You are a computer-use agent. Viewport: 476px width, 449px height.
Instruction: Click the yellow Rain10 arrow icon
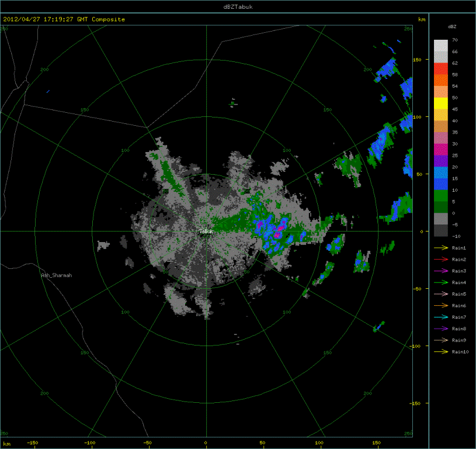click(441, 352)
